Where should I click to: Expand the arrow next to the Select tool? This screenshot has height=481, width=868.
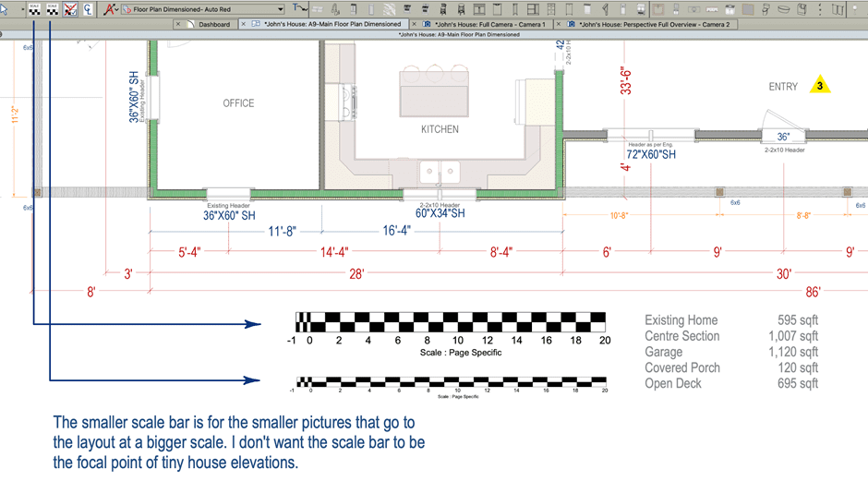click(x=22, y=9)
